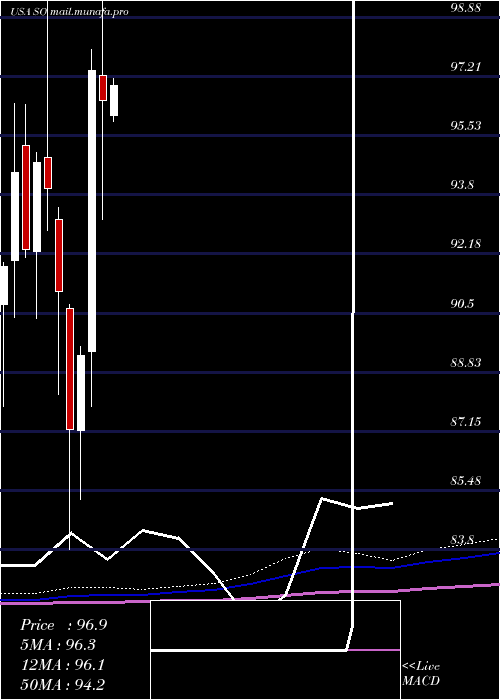Click the '5MA : 96.3' value
The image size is (500, 700).
(58, 645)
